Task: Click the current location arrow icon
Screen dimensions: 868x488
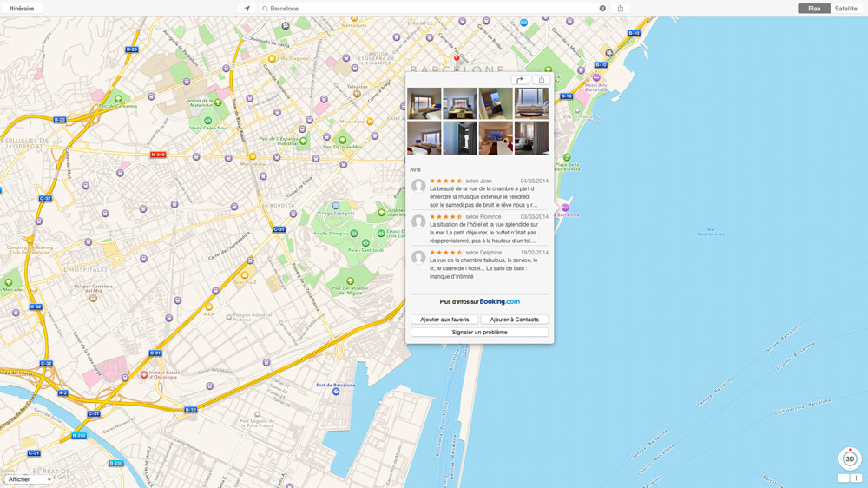Action: [x=247, y=9]
